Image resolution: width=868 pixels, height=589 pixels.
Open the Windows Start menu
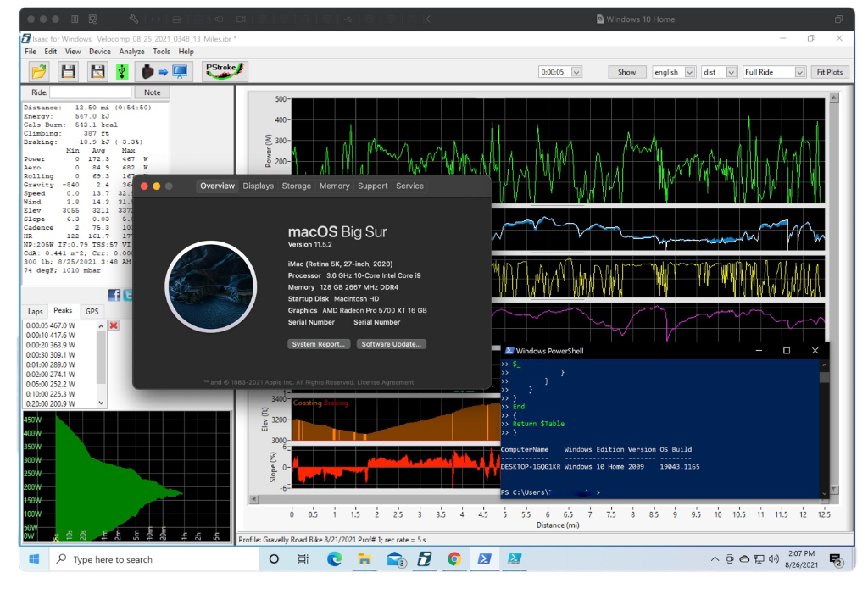point(34,559)
